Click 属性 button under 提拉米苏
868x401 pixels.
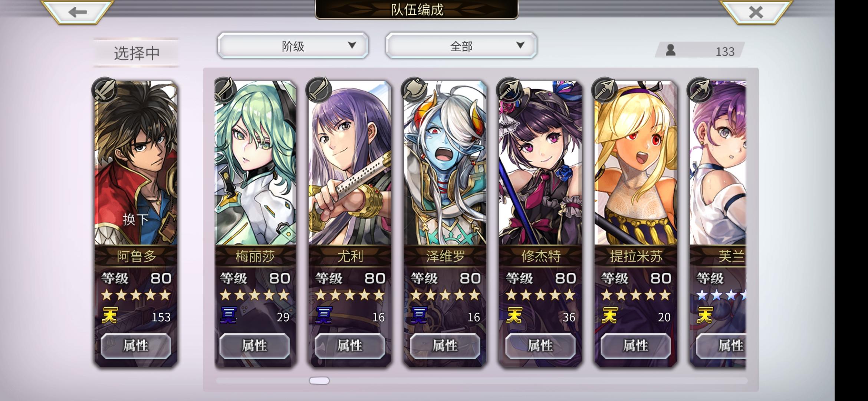(636, 346)
